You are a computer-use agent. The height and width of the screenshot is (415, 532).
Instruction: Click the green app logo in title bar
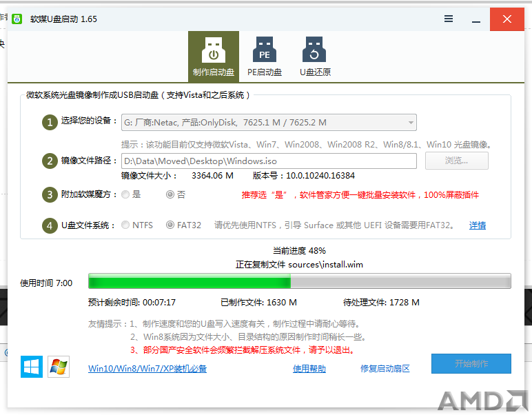click(17, 19)
